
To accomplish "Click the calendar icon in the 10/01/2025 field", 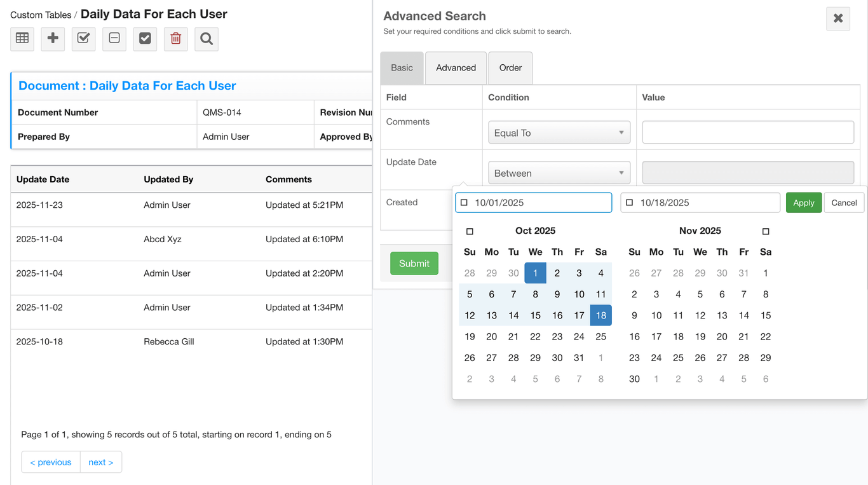I will pyautogui.click(x=464, y=203).
